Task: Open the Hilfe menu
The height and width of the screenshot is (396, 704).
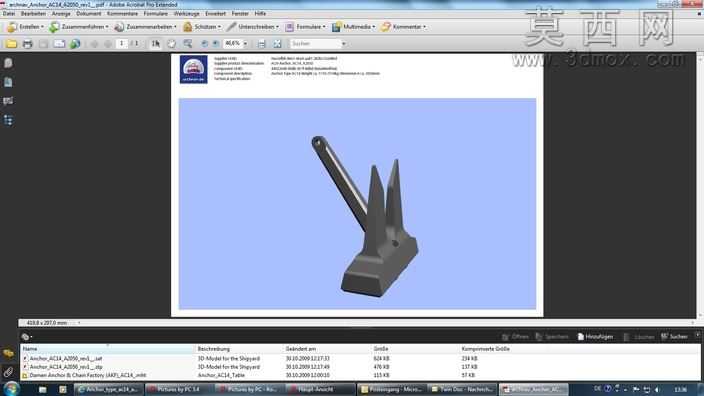Action: tap(260, 13)
